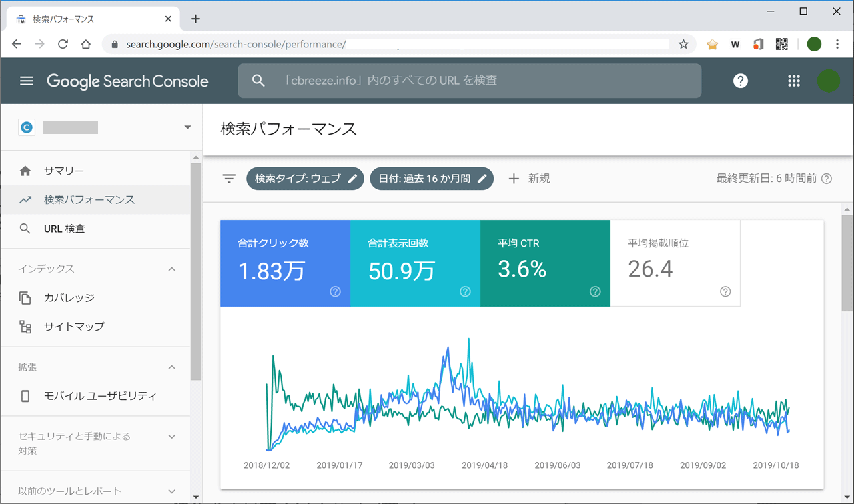
Task: Edit the 検索タイプ: ウェブ filter chip
Action: (305, 179)
